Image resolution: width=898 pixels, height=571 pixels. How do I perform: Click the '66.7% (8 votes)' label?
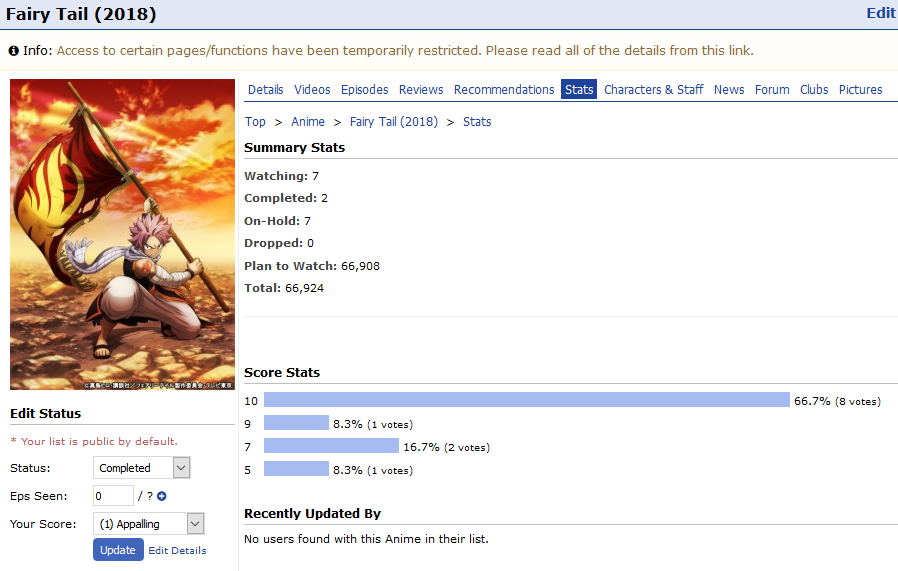coord(837,401)
